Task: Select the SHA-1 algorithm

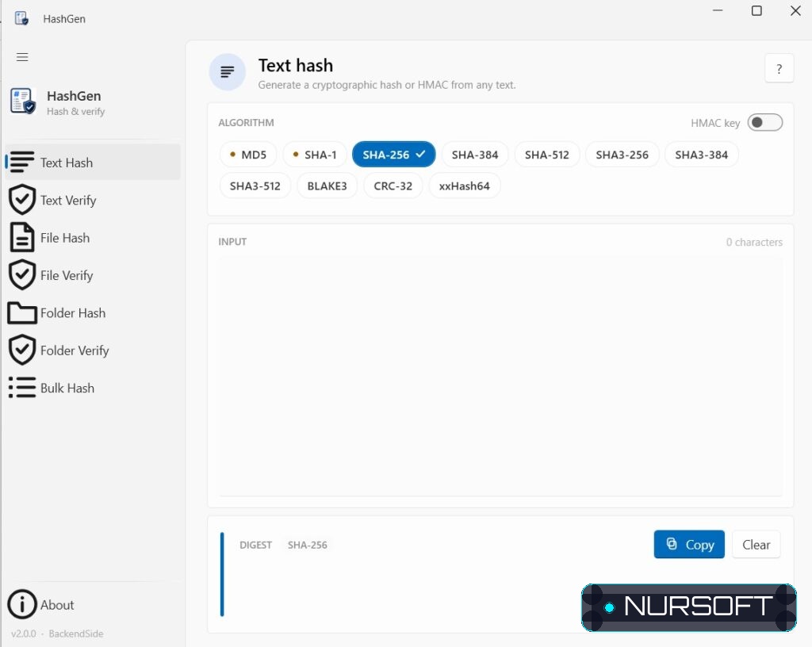Action: coord(314,155)
